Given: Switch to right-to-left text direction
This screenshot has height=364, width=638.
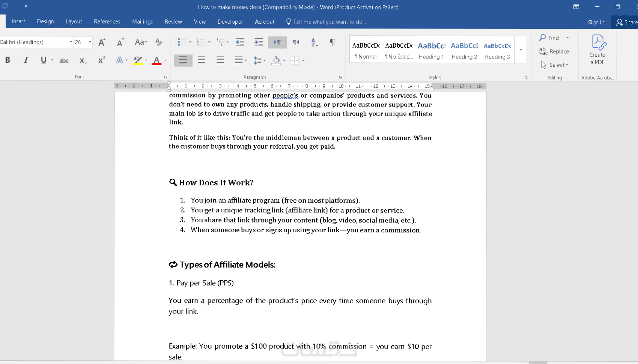Looking at the screenshot, I should (x=296, y=42).
